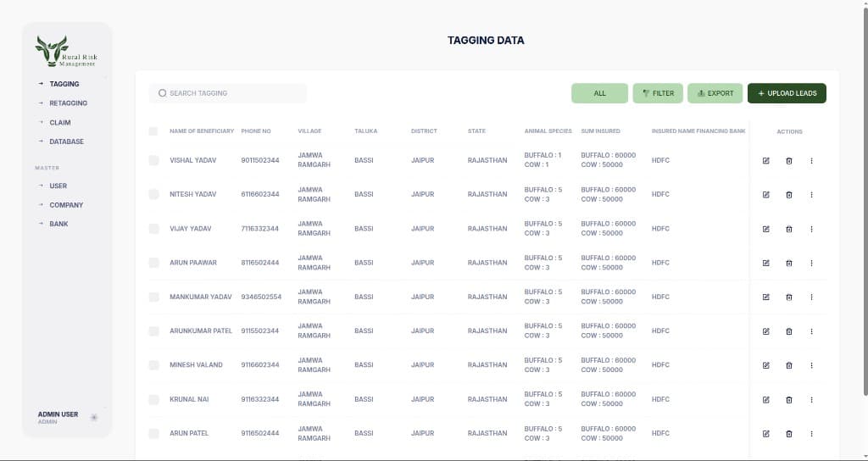
Task: Delete the Krunal Nai row
Action: coord(789,400)
